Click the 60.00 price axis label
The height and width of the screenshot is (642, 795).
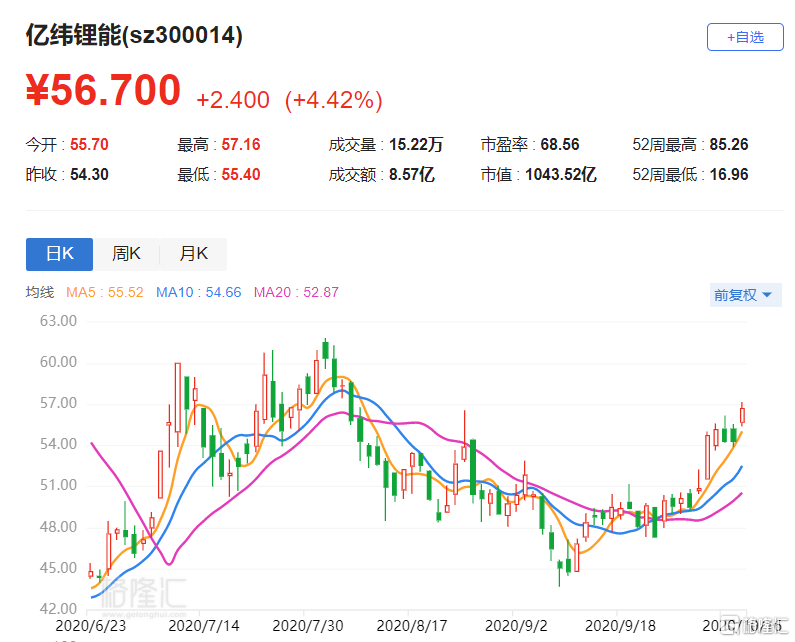coord(58,362)
